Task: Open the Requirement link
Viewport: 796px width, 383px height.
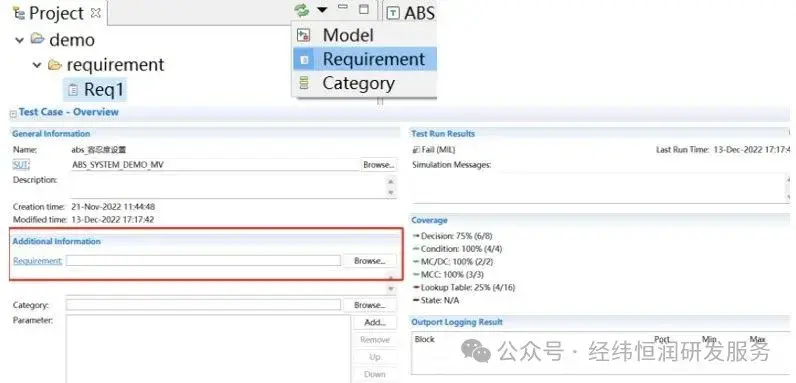Action: point(38,261)
